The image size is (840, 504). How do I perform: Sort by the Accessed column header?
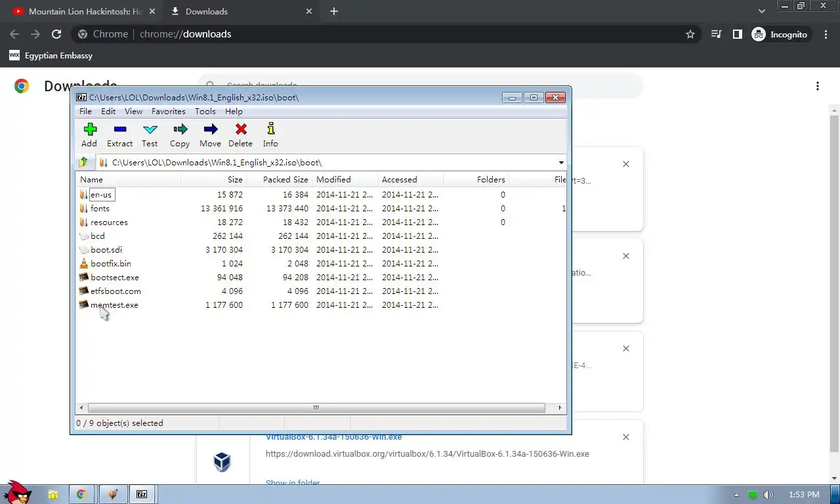click(411, 179)
